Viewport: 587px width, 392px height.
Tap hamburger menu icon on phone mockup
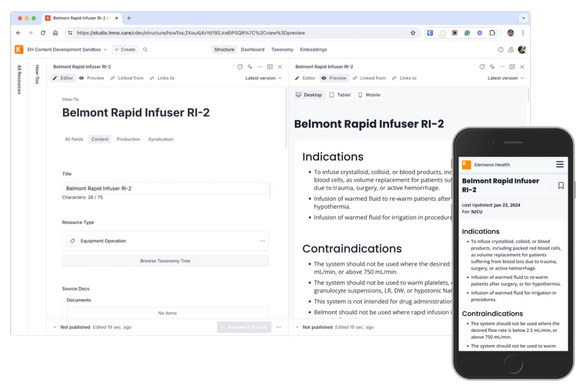click(559, 164)
